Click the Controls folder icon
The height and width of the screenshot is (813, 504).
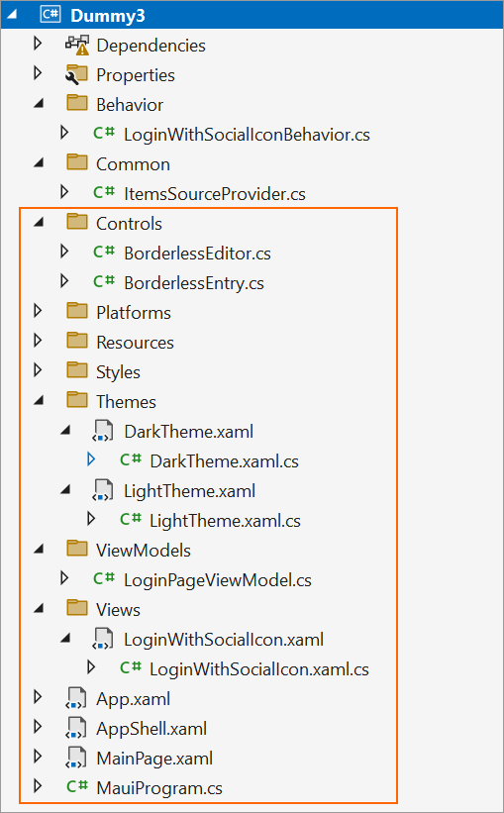pos(77,222)
